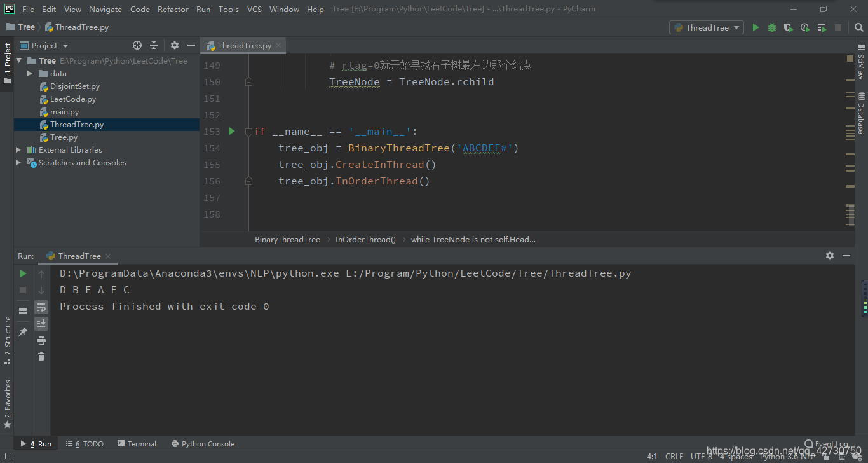
Task: Click the run gutter arrow at line 153
Action: pyautogui.click(x=231, y=131)
